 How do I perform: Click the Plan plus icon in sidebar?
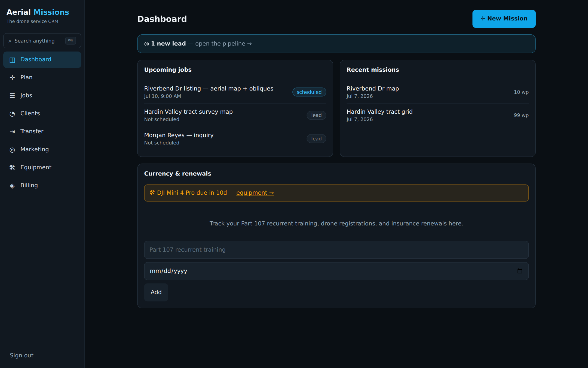click(x=12, y=78)
